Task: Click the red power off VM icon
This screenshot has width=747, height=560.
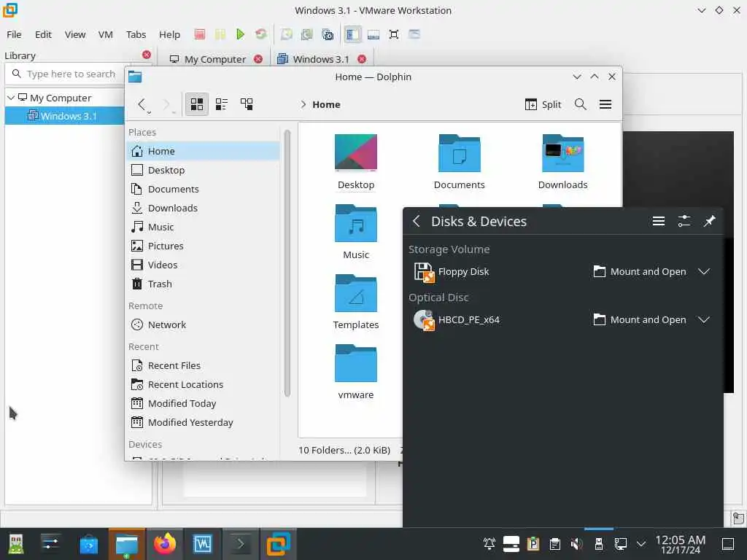Action: (x=200, y=34)
